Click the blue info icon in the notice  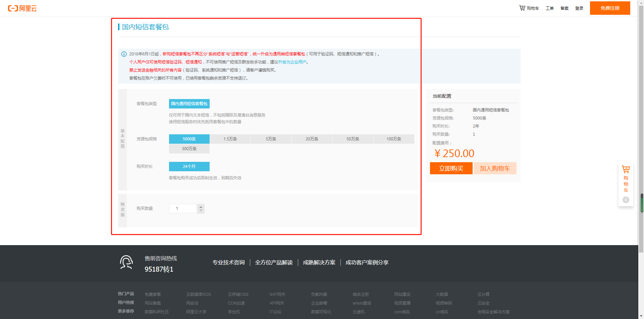pyautogui.click(x=124, y=54)
